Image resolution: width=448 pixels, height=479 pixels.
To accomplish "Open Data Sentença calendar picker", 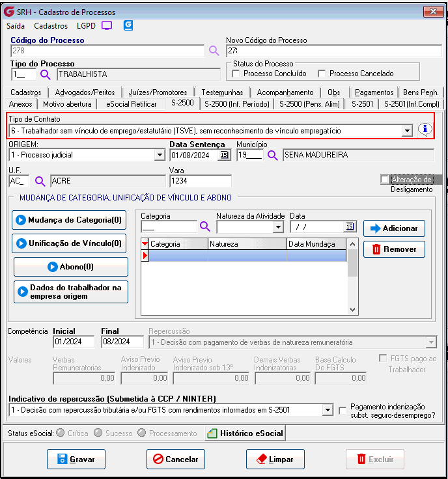I will 224,155.
